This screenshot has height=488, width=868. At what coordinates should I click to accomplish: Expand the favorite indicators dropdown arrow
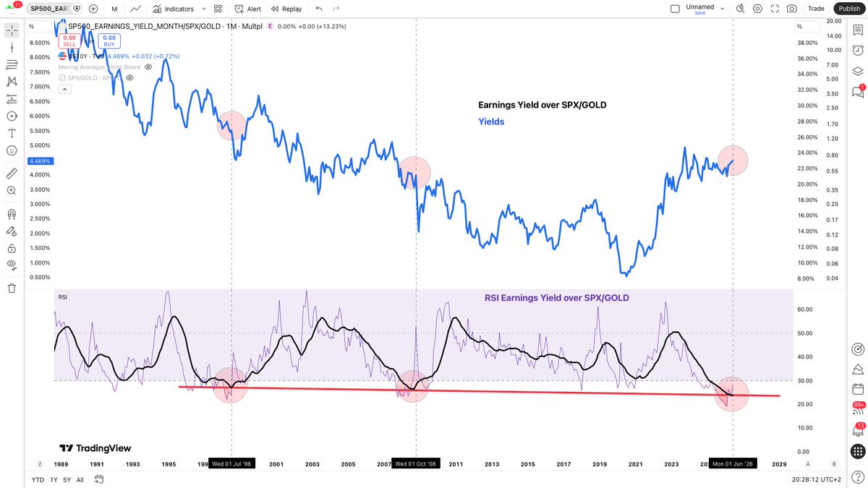pyautogui.click(x=203, y=9)
